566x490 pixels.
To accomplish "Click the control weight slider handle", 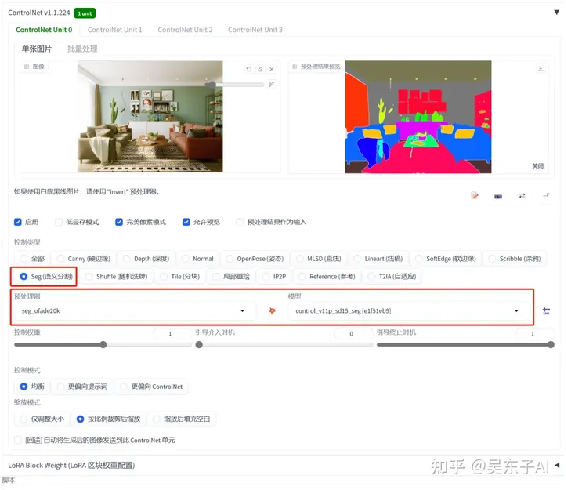I will pyautogui.click(x=103, y=344).
